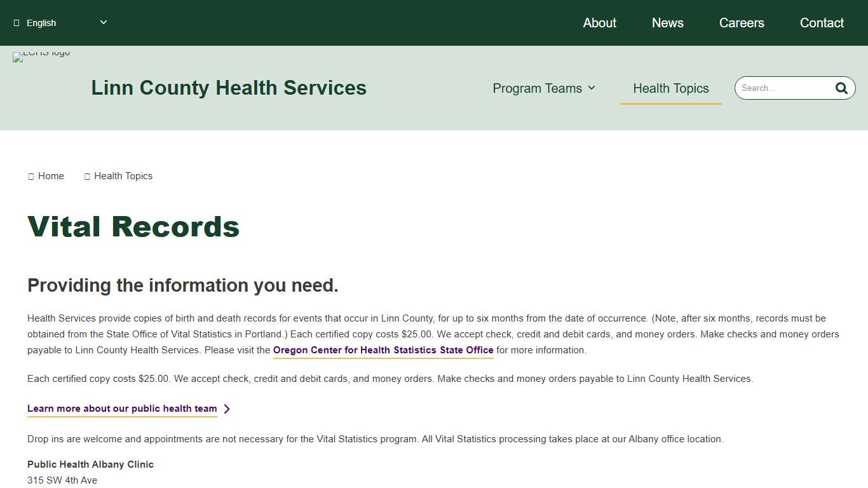Select the Health Topics navigation item

[670, 88]
